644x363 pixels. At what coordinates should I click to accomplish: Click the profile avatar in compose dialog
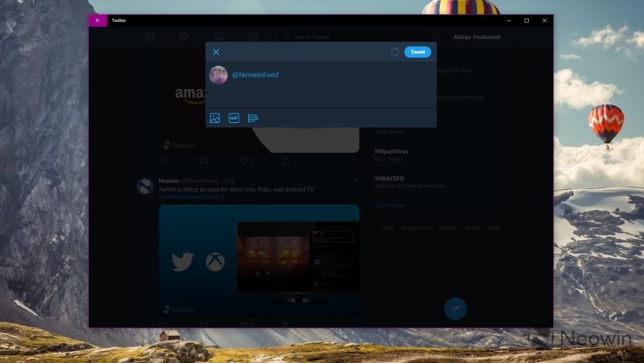pyautogui.click(x=219, y=75)
